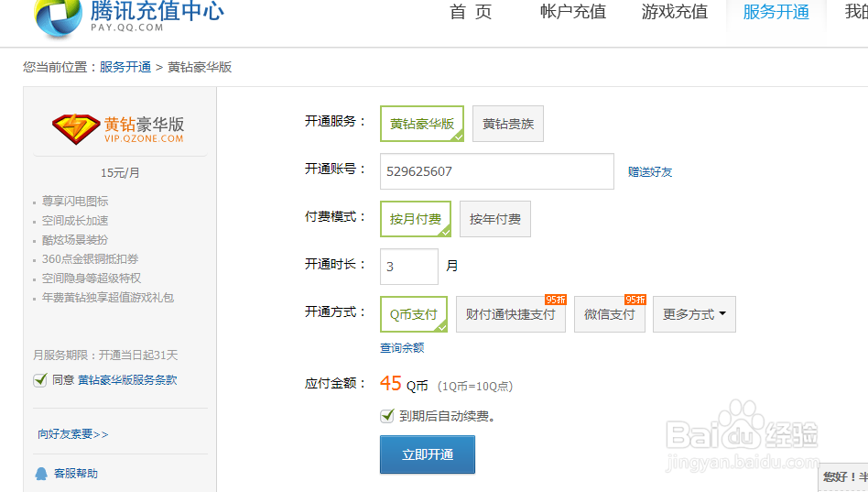Click the account number input field
This screenshot has width=868, height=492.
(x=496, y=171)
